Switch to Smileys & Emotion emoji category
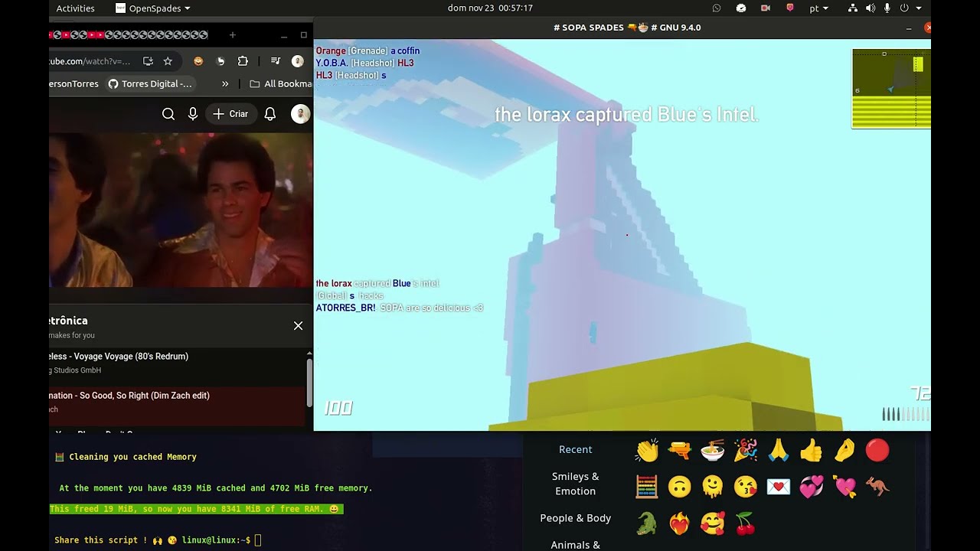 coord(575,484)
